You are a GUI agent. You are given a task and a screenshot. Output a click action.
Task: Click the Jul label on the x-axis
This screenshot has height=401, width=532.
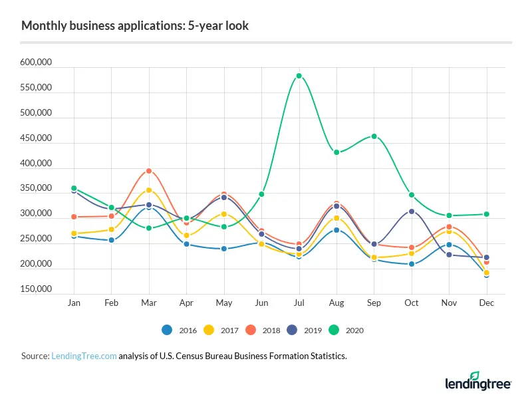pyautogui.click(x=299, y=303)
